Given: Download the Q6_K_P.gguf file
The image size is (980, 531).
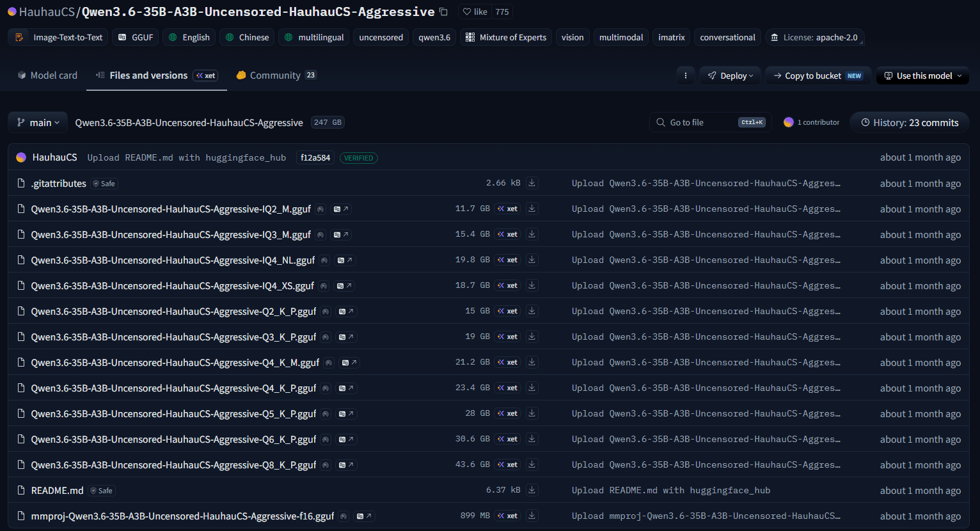Looking at the screenshot, I should pyautogui.click(x=532, y=439).
